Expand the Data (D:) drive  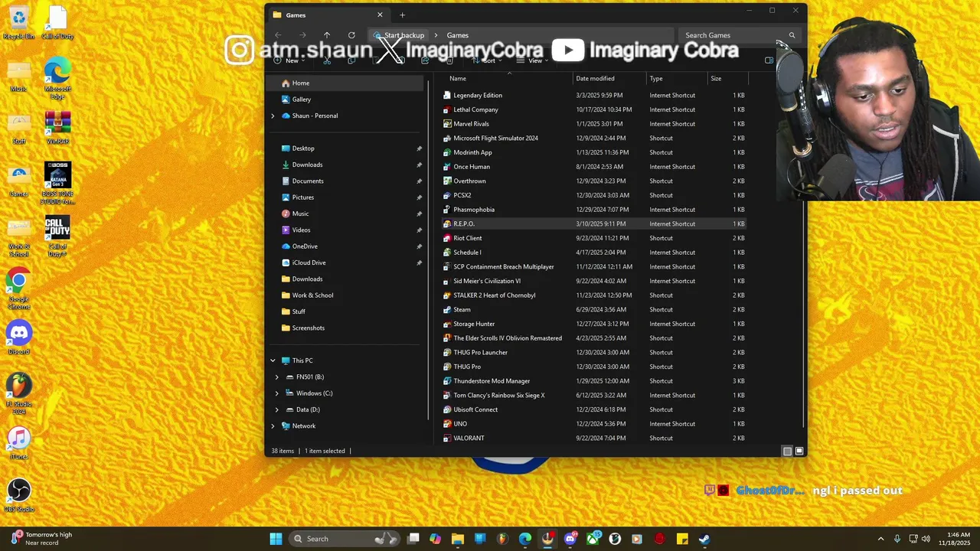tap(277, 409)
